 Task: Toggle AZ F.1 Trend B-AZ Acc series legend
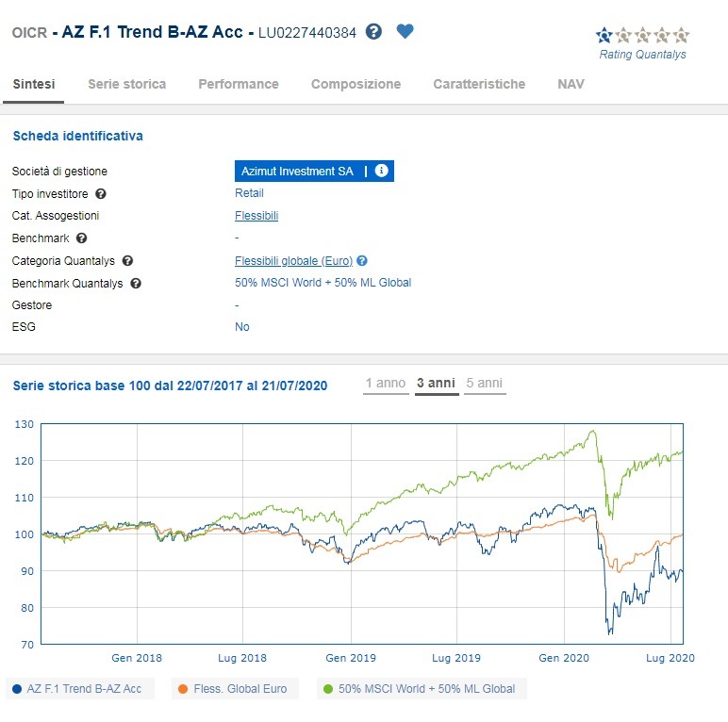coord(77,689)
